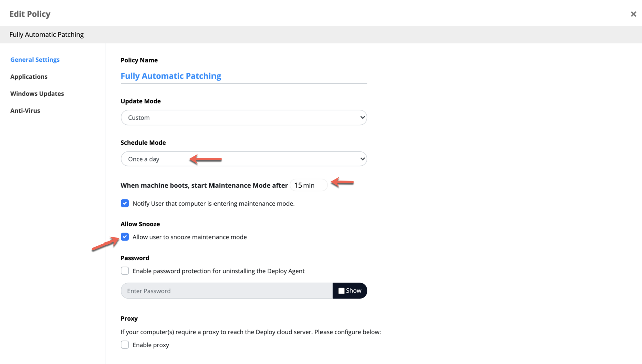
Task: Click the proxy configuration description text
Action: tap(251, 332)
